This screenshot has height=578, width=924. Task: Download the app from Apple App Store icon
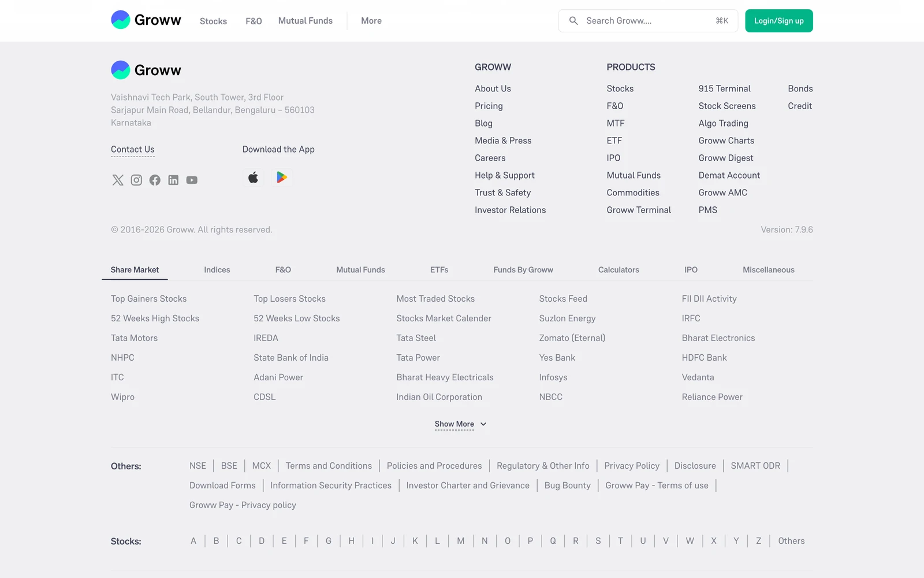tap(254, 177)
